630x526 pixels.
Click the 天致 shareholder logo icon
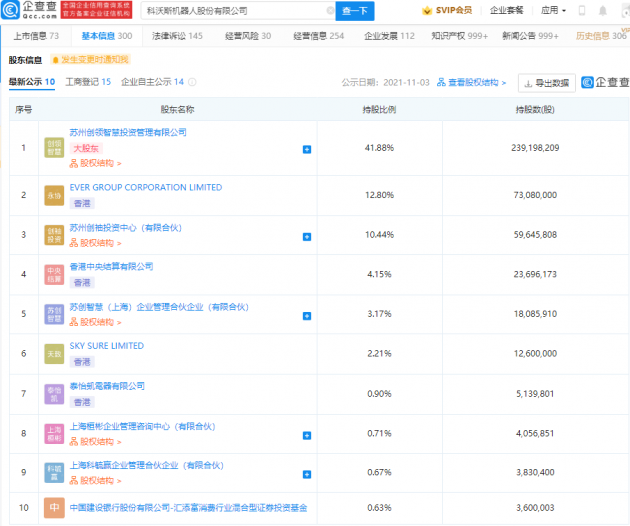pyautogui.click(x=54, y=354)
